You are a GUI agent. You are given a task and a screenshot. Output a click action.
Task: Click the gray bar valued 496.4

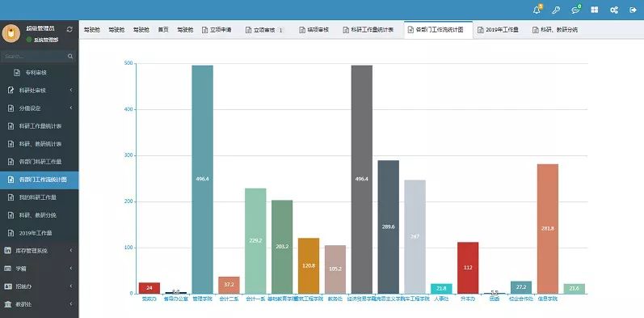point(362,180)
